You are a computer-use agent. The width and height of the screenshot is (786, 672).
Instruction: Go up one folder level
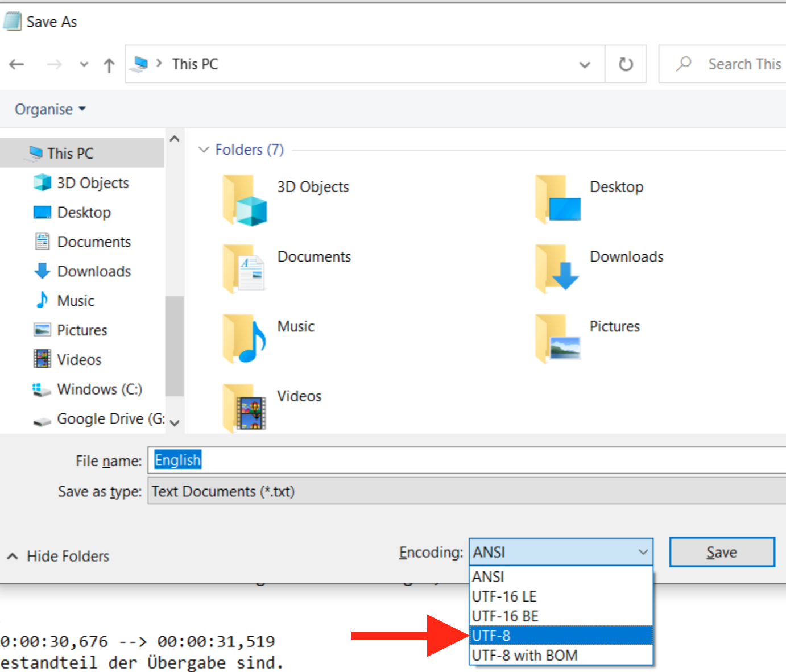(109, 65)
